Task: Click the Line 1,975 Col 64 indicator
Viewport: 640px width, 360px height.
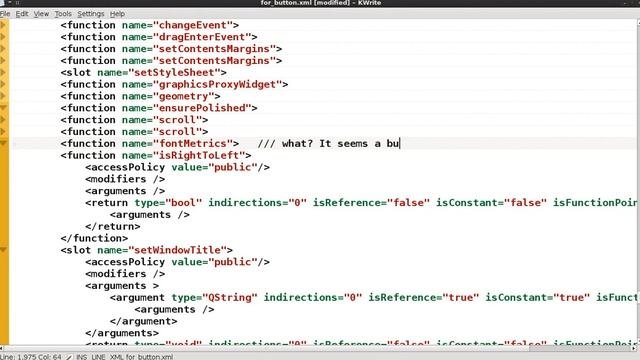Action: tap(31, 357)
